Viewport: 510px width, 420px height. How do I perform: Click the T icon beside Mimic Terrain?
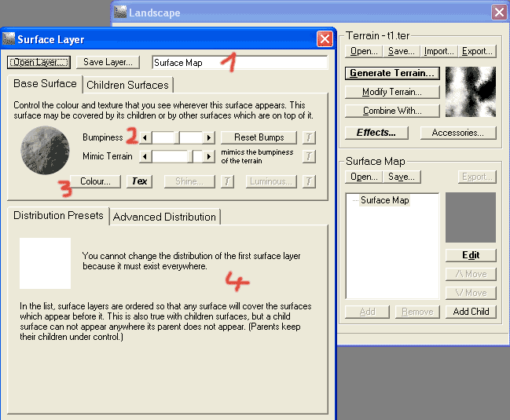point(309,156)
